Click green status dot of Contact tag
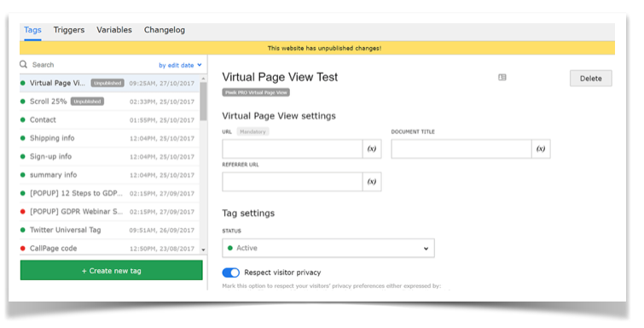 coord(23,120)
